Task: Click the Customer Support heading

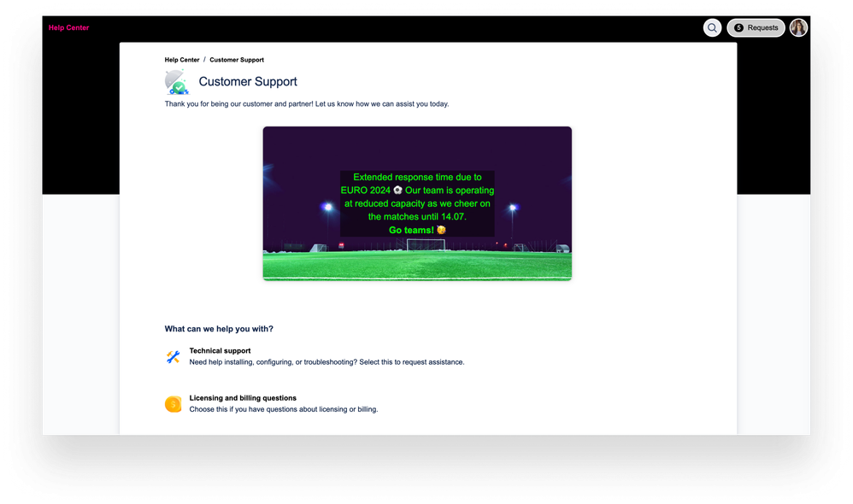Action: (248, 81)
